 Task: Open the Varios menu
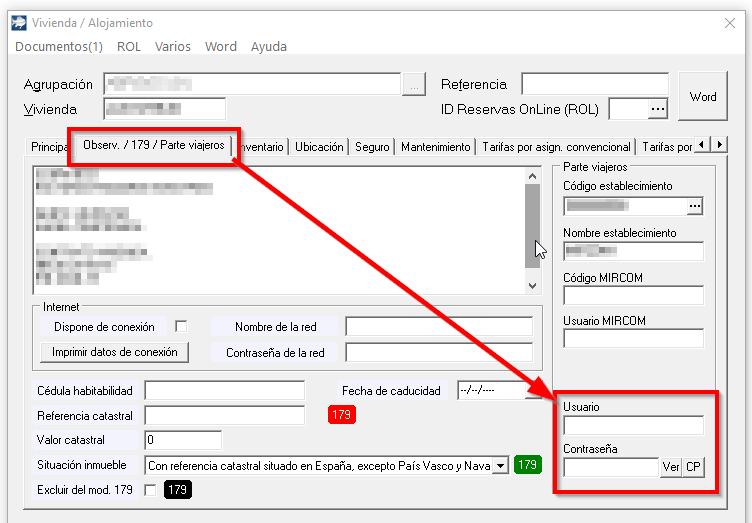pos(173,46)
